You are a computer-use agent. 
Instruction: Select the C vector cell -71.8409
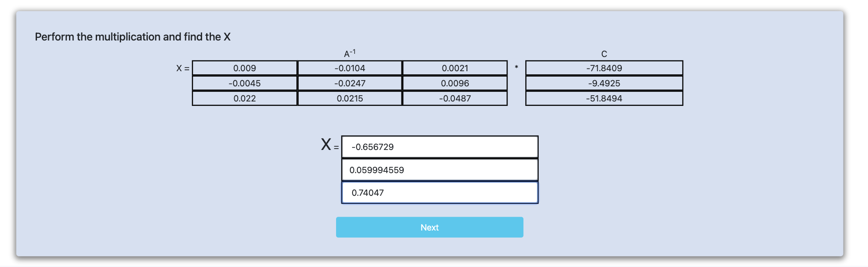click(x=604, y=68)
